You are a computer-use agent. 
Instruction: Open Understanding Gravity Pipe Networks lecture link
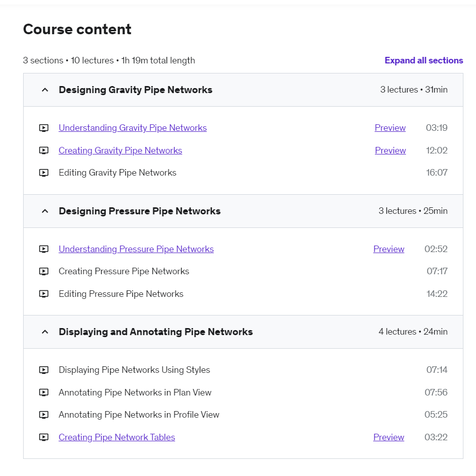coord(132,128)
